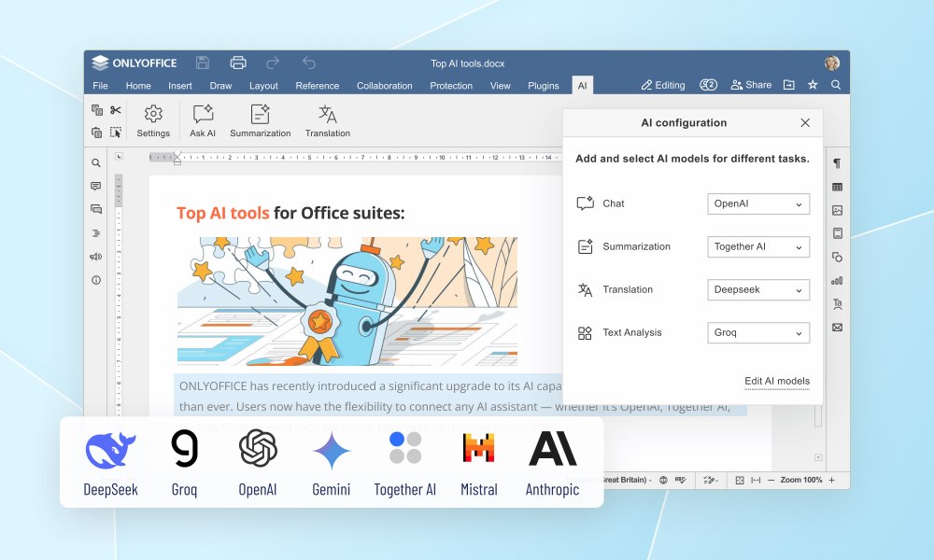934x560 pixels.
Task: Switch to the Collaboration tab
Action: (384, 86)
